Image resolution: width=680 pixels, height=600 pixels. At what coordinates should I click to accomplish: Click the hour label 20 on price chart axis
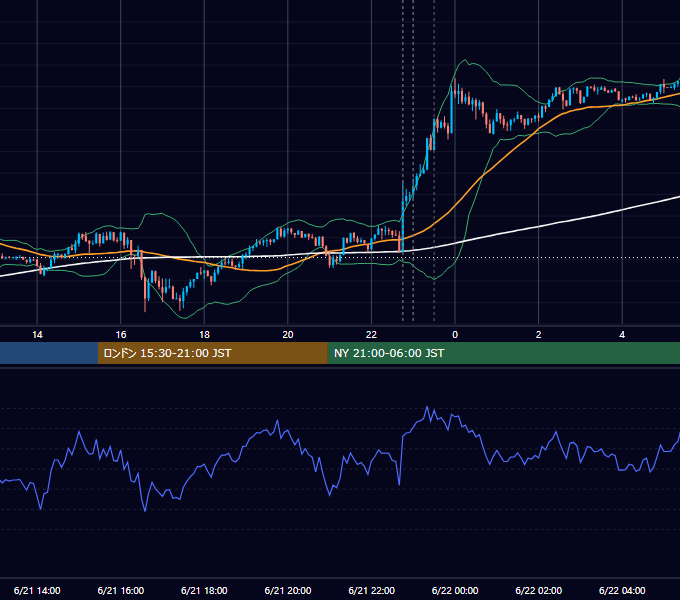(x=288, y=335)
